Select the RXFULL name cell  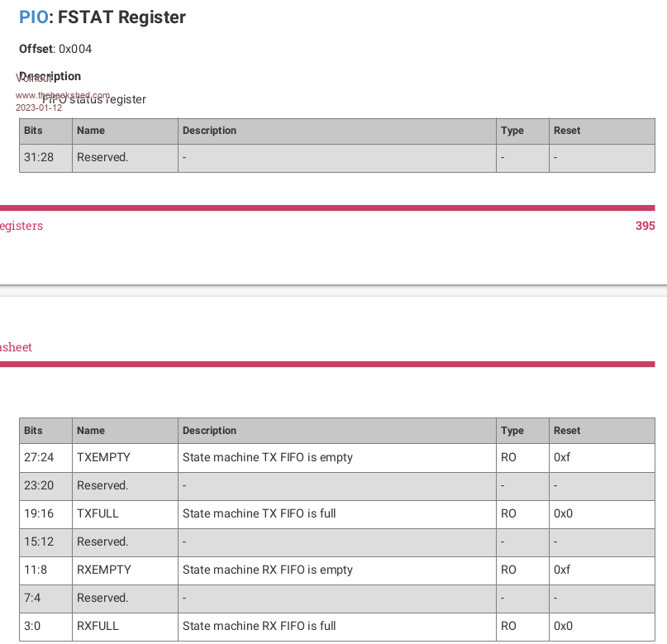(98, 626)
